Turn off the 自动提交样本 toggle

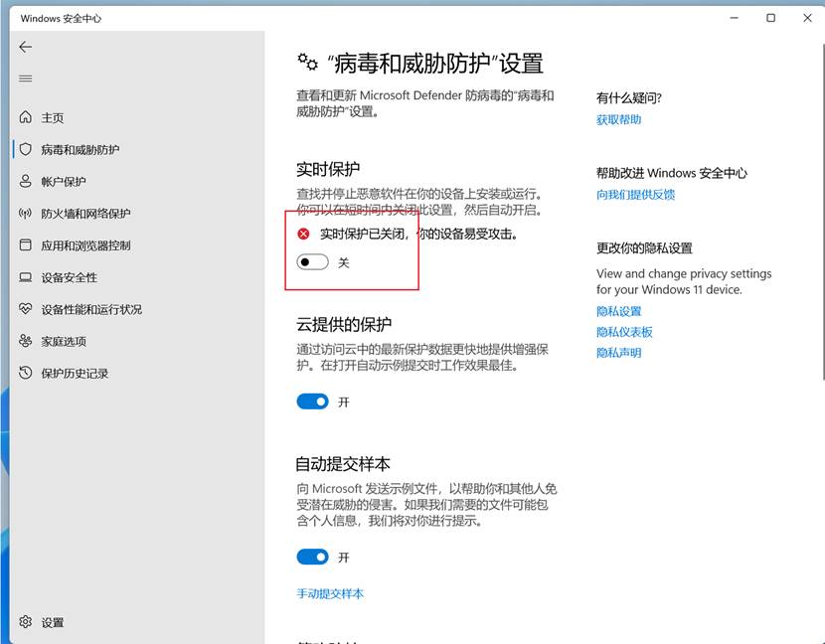(312, 557)
